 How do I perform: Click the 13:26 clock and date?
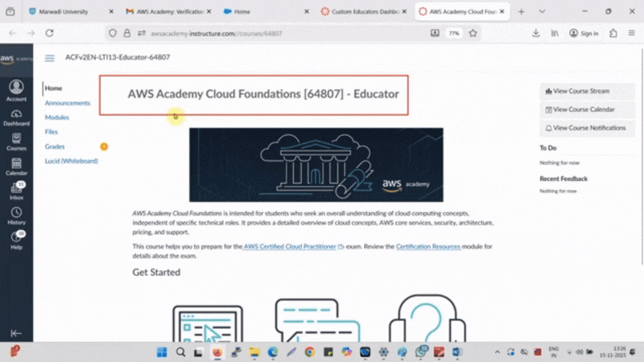tap(613, 352)
